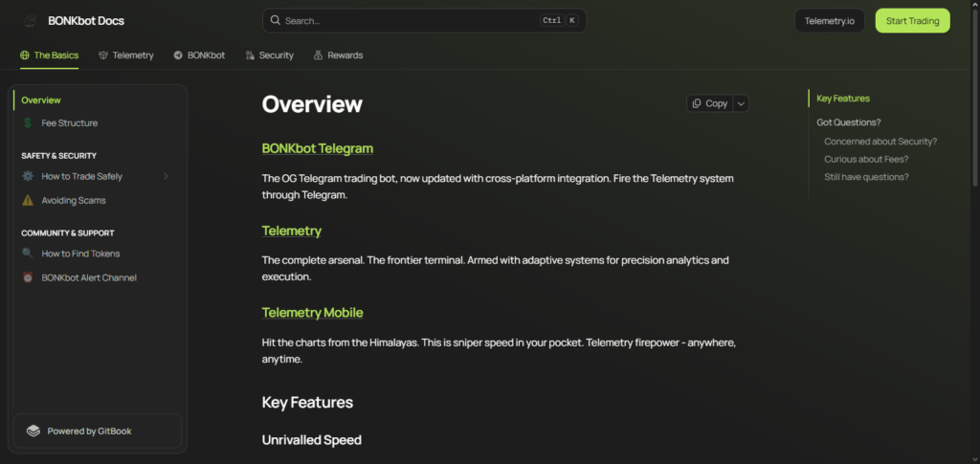Image resolution: width=980 pixels, height=464 pixels.
Task: Click the dollar icon beside Fee Structure
Action: point(28,123)
